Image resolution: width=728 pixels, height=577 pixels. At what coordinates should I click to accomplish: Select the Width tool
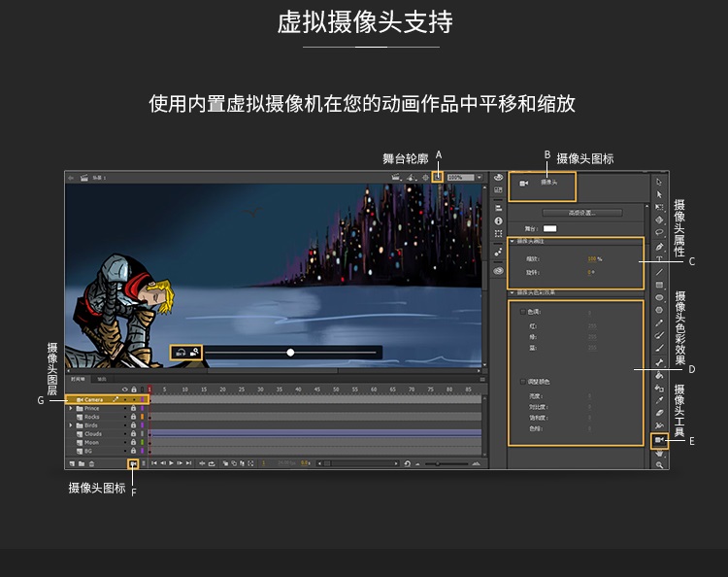(x=659, y=425)
